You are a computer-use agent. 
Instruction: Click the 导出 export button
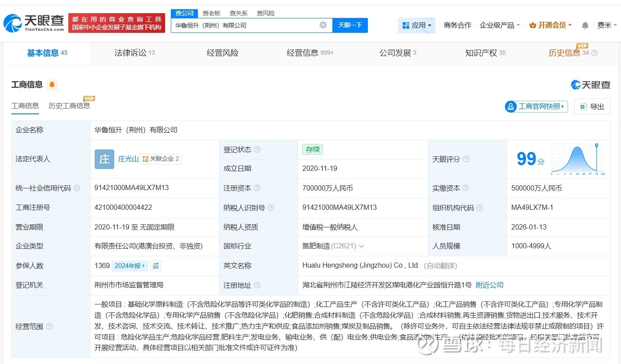pos(592,106)
